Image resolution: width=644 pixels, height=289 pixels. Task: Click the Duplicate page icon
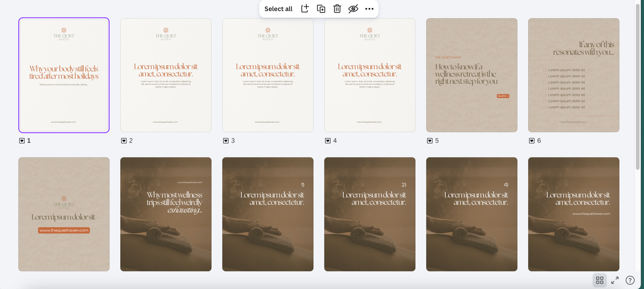(x=321, y=9)
